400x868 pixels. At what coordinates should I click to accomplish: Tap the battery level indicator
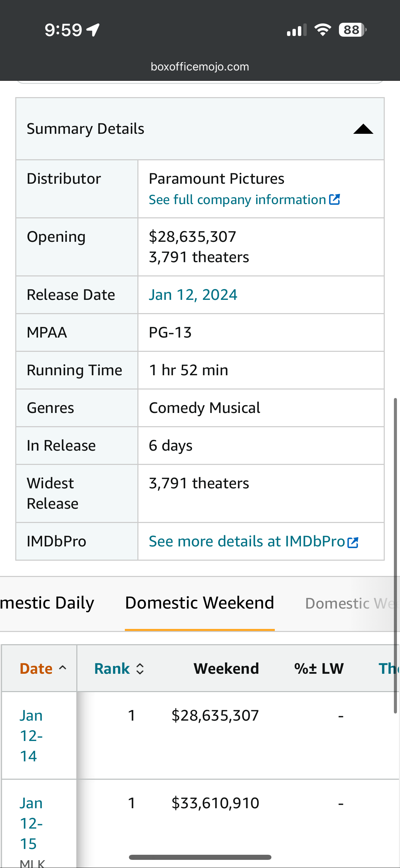pyautogui.click(x=352, y=30)
